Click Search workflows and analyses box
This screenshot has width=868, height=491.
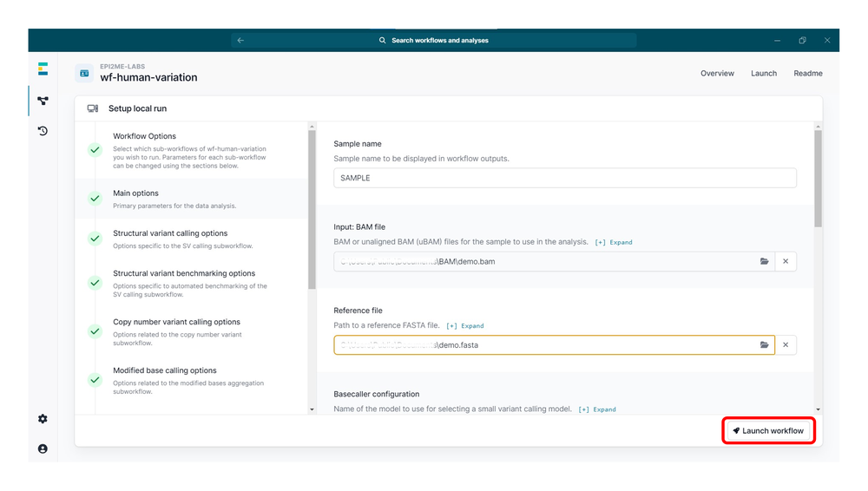(x=434, y=41)
